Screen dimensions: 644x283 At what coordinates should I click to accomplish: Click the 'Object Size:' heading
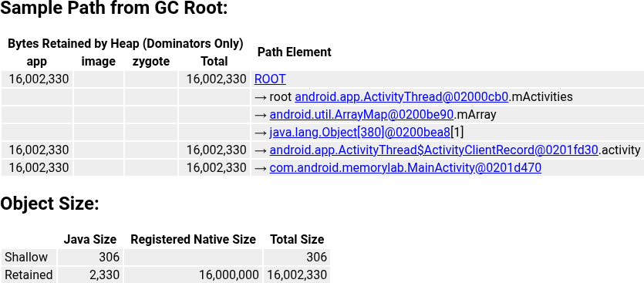49,204
